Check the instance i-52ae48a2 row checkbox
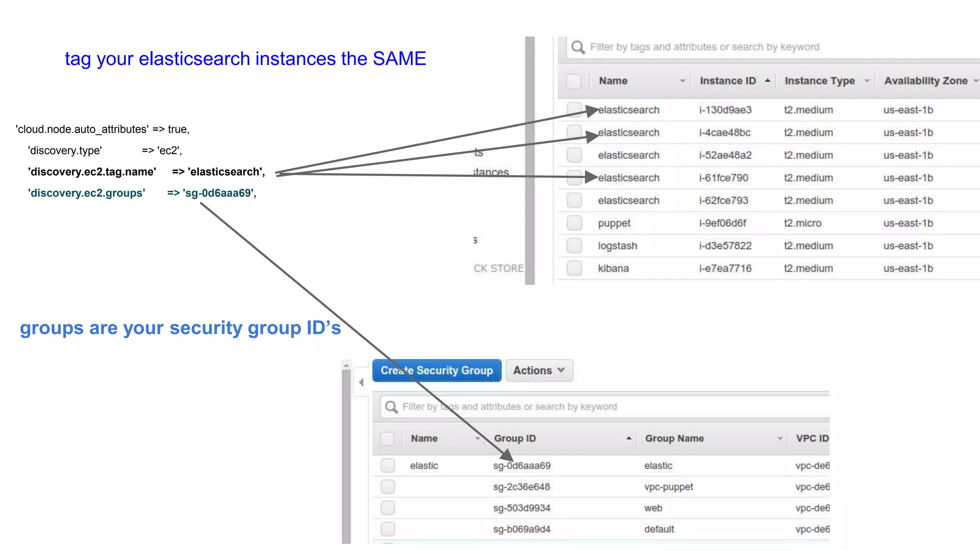Viewport: 980px width, 551px height. click(574, 155)
